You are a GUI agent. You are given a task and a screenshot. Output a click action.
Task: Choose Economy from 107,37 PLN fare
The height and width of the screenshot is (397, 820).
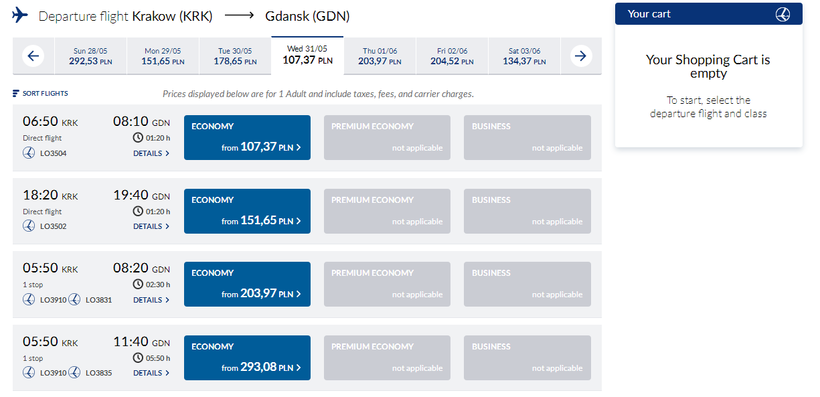pyautogui.click(x=247, y=138)
